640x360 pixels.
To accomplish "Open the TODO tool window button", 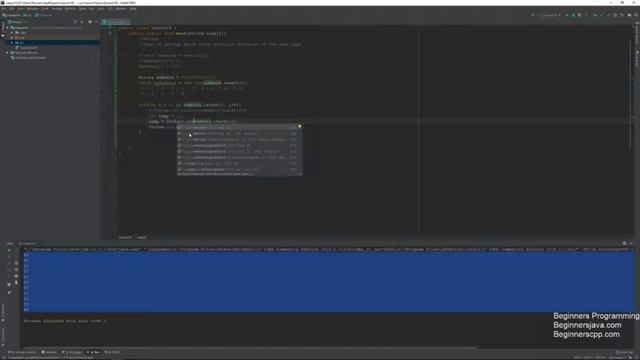I will (x=112, y=352).
